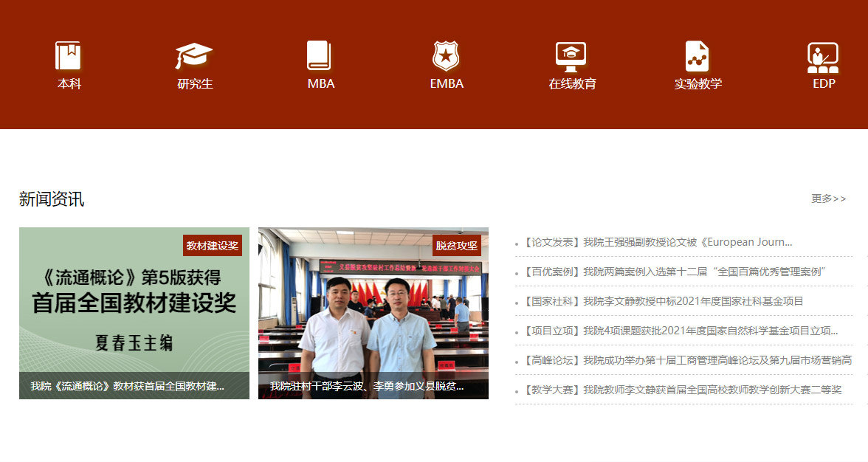This screenshot has width=868, height=462.
Task: Open the EDP presenter icon
Action: click(x=823, y=57)
